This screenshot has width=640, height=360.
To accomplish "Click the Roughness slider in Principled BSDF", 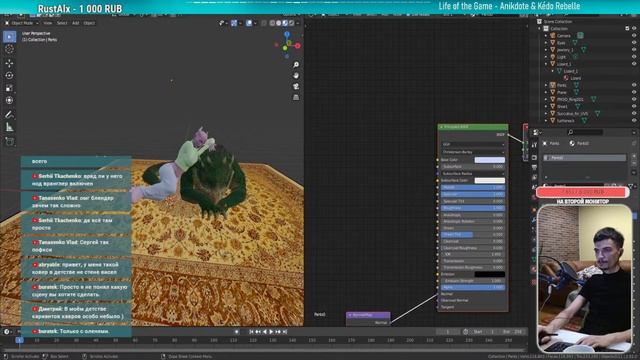I will coord(473,208).
